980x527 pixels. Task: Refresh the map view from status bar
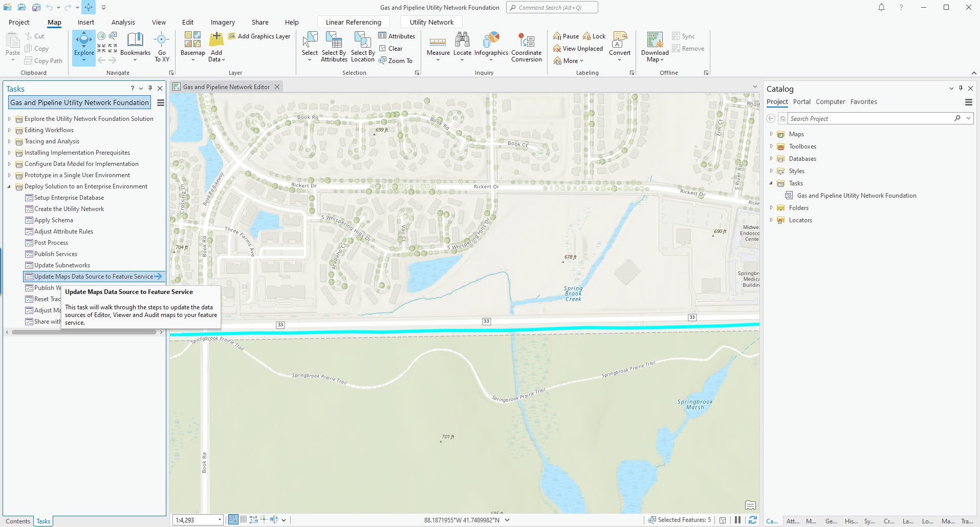[752, 519]
